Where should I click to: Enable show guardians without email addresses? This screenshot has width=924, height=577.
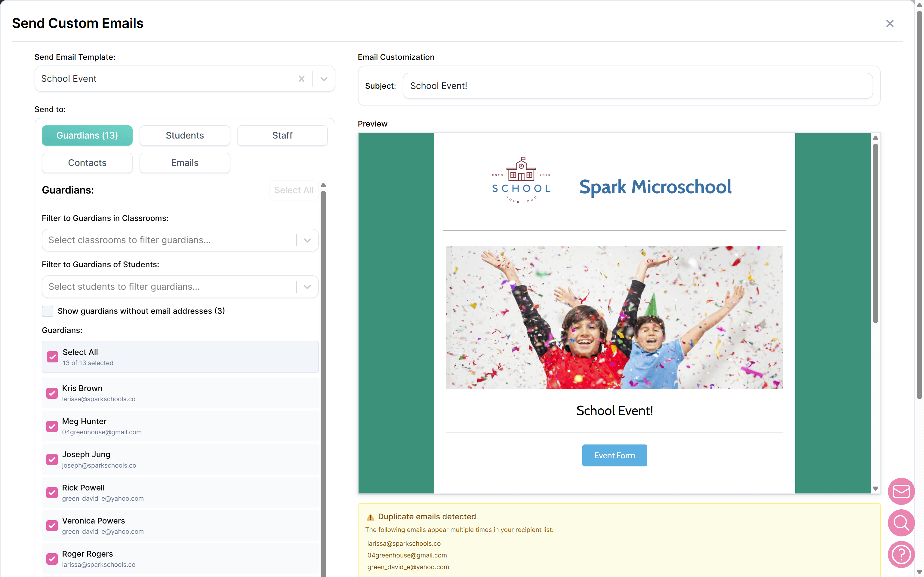click(48, 311)
